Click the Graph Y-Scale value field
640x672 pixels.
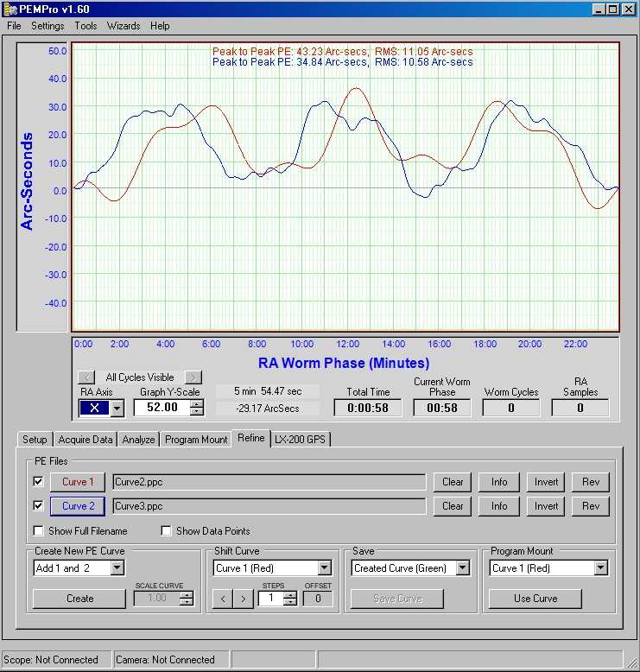coord(162,408)
